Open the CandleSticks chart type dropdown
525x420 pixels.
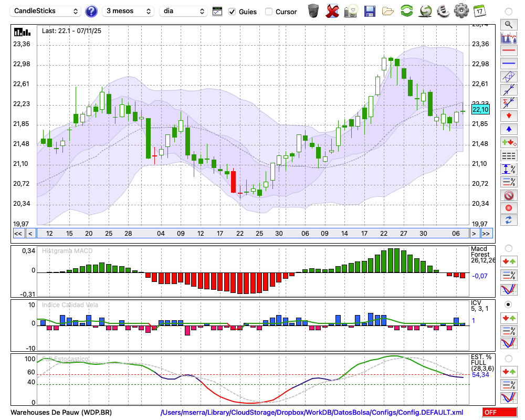click(x=46, y=11)
